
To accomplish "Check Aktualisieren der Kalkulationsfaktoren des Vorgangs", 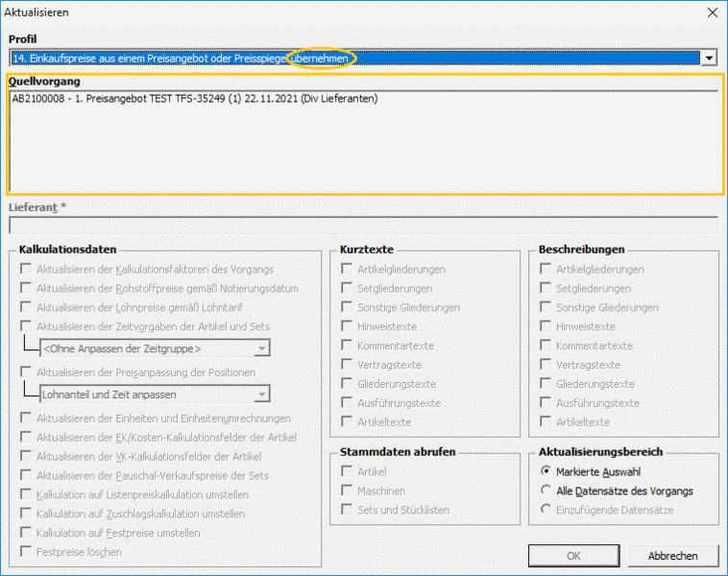I will coord(26,269).
